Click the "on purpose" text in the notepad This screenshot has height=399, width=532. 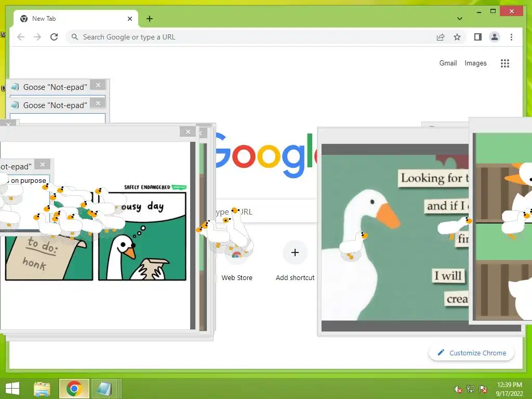(x=28, y=180)
